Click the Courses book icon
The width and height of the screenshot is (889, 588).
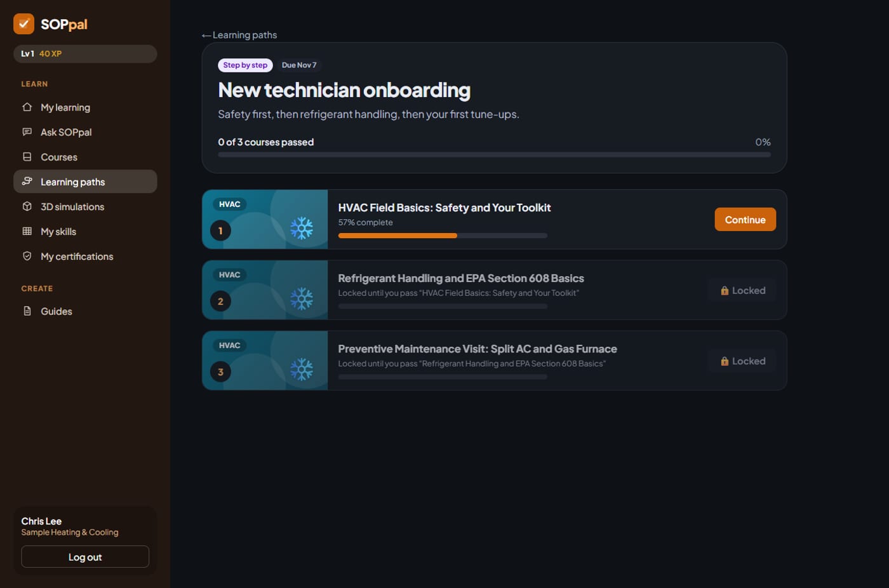(x=27, y=157)
